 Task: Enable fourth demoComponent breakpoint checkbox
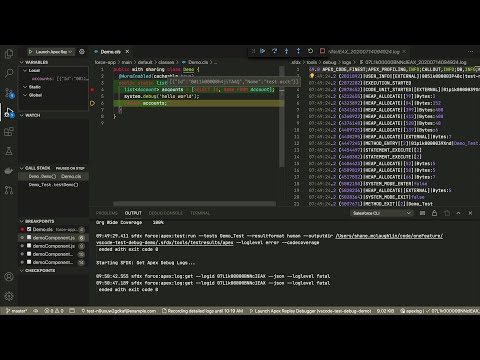[x=29, y=262]
